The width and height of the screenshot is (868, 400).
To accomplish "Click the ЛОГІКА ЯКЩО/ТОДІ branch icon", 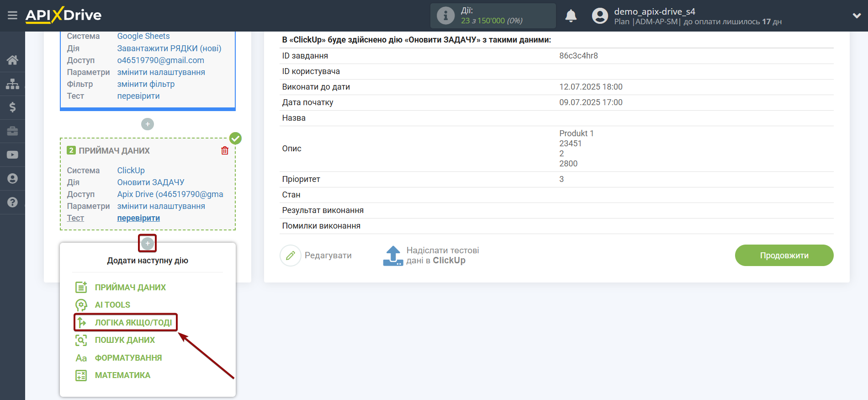I will point(81,323).
